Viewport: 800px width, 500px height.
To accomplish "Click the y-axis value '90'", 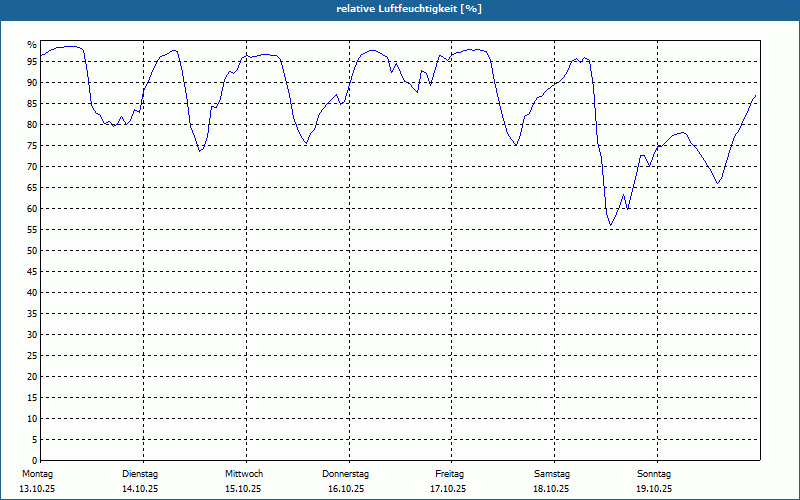I will [x=32, y=83].
